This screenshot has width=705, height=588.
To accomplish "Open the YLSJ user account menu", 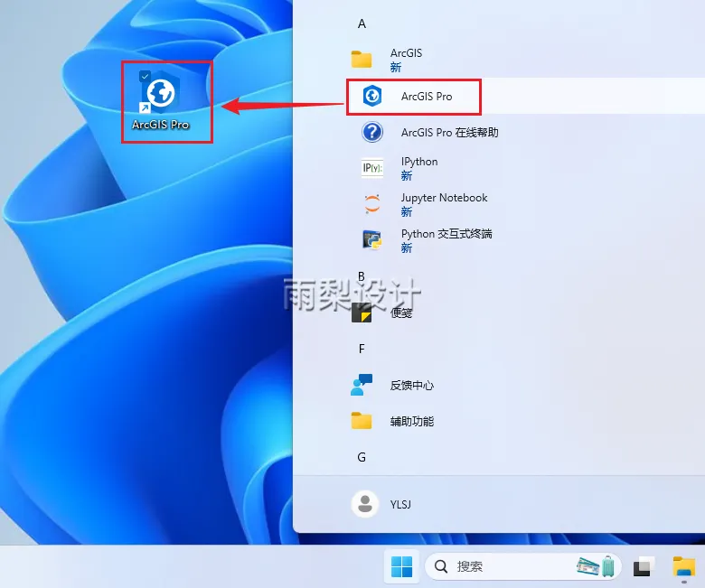I will point(382,504).
